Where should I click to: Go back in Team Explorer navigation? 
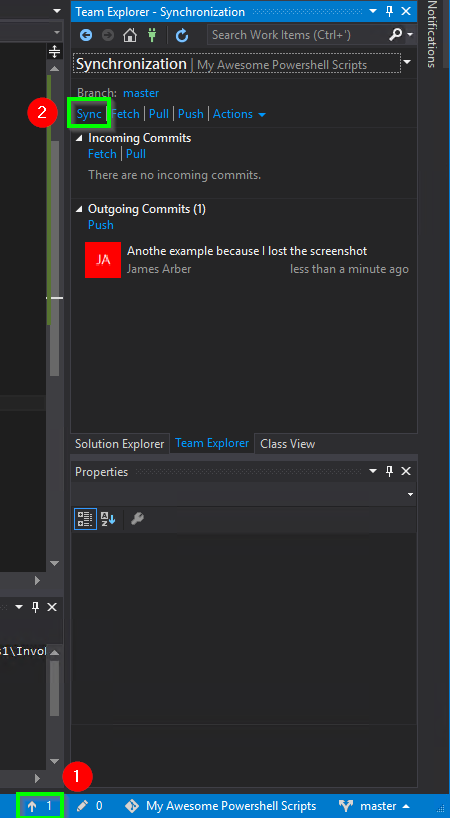click(86, 35)
